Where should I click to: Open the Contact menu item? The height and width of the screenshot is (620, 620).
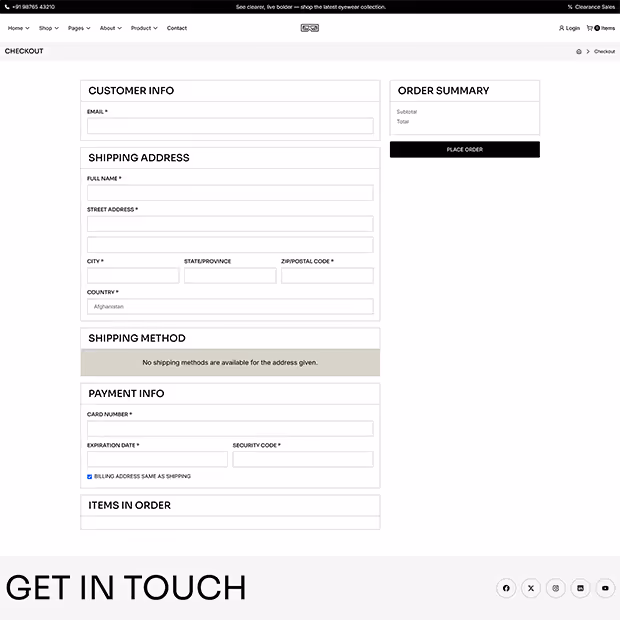pyautogui.click(x=177, y=28)
